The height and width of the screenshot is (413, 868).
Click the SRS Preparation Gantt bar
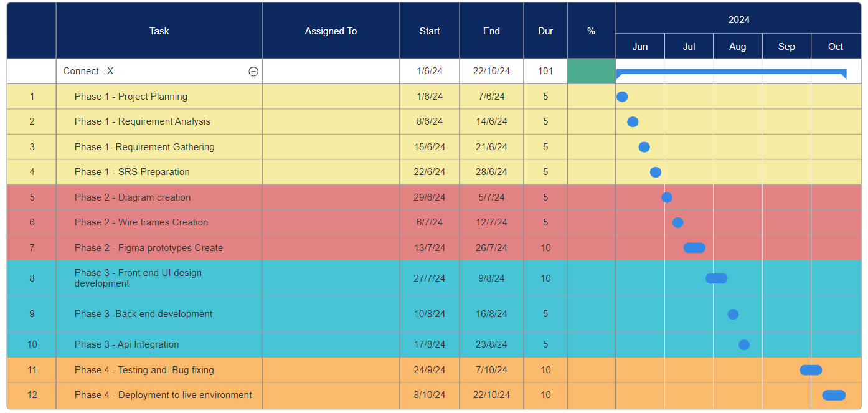coord(655,172)
